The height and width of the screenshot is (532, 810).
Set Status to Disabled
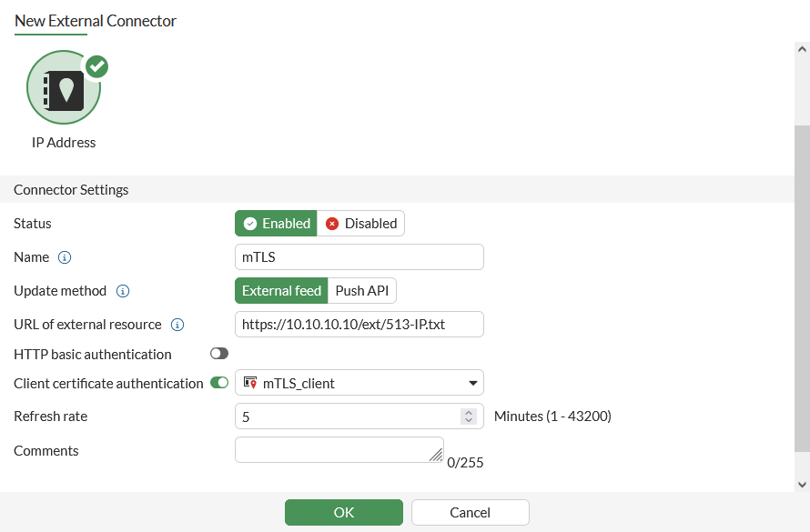pos(361,224)
